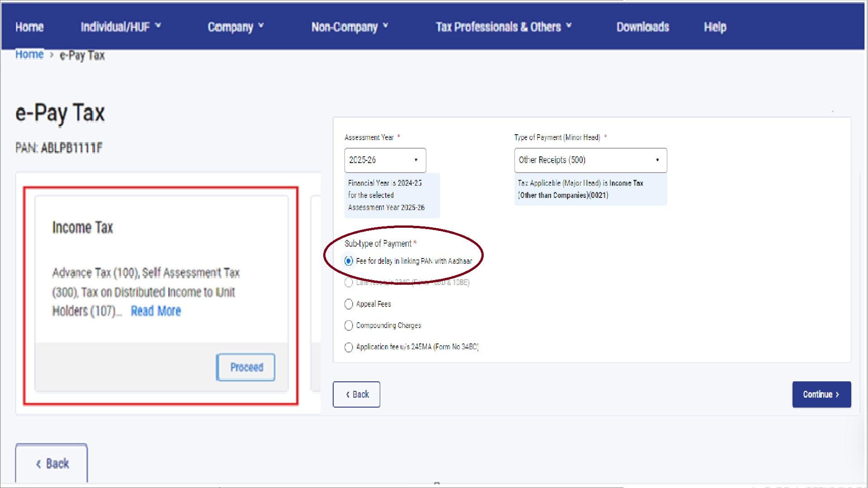
Task: Open the Home menu item
Action: pyautogui.click(x=29, y=27)
